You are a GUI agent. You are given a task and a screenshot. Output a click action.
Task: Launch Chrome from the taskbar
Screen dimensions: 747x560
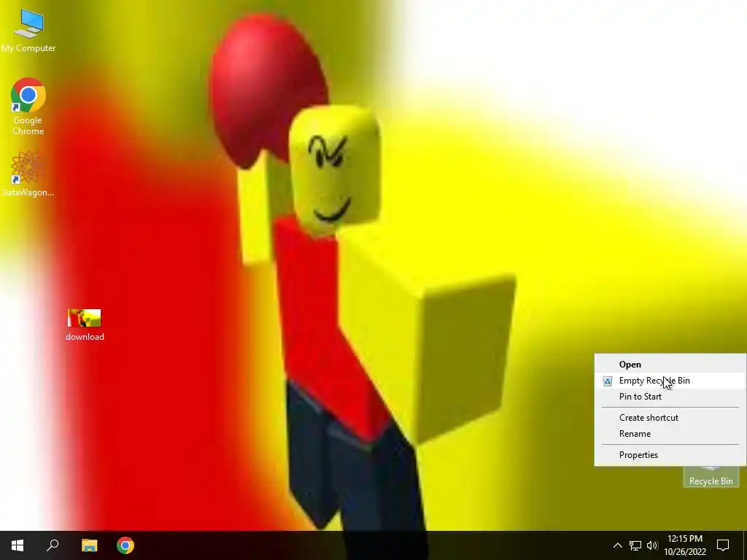tap(125, 545)
